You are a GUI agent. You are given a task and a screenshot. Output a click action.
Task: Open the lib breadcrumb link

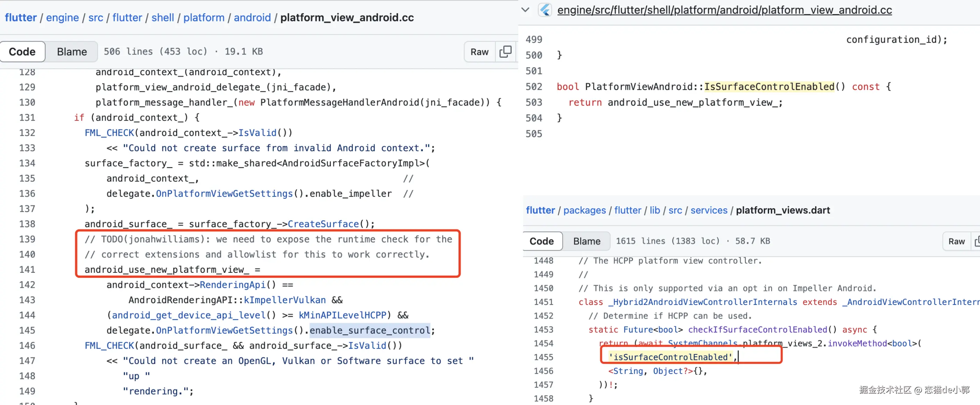click(654, 210)
